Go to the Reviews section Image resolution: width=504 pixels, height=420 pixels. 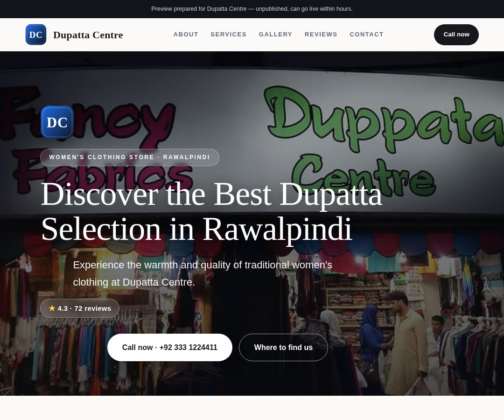pyautogui.click(x=321, y=35)
